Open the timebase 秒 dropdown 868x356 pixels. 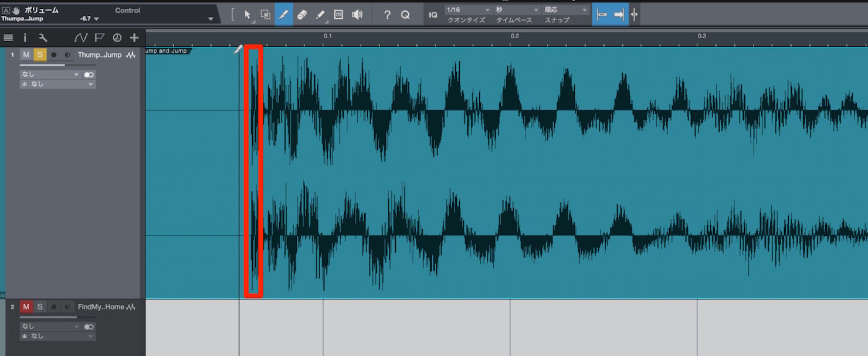click(x=517, y=10)
